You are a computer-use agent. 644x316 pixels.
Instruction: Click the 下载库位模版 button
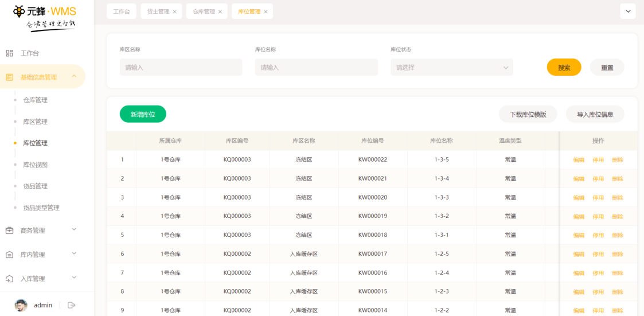click(528, 114)
